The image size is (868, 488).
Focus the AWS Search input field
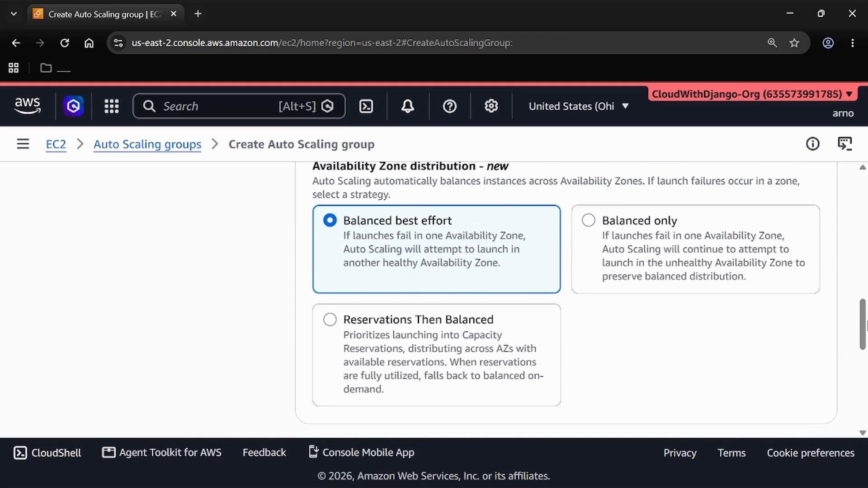(239, 106)
